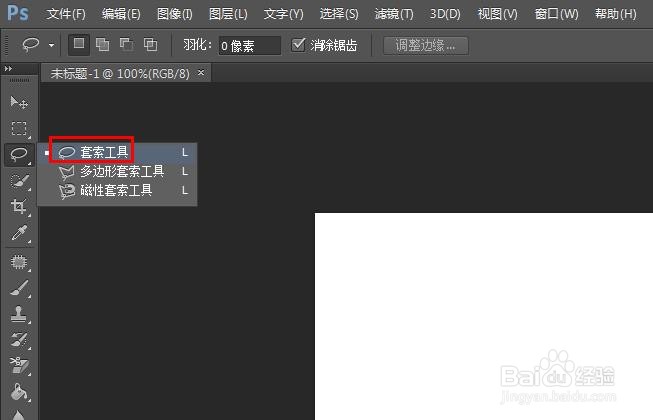Image resolution: width=653 pixels, height=420 pixels.
Task: Open the 文字(Y) menu
Action: (x=283, y=14)
